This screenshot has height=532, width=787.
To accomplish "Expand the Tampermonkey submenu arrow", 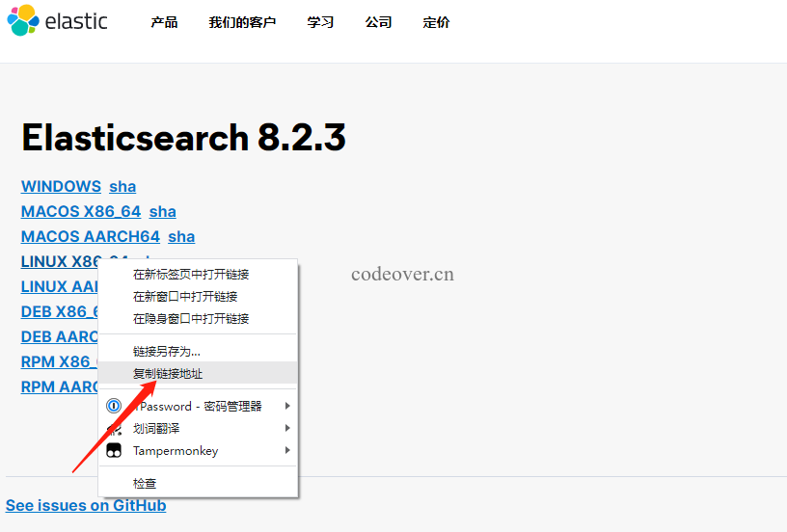I will coord(287,451).
